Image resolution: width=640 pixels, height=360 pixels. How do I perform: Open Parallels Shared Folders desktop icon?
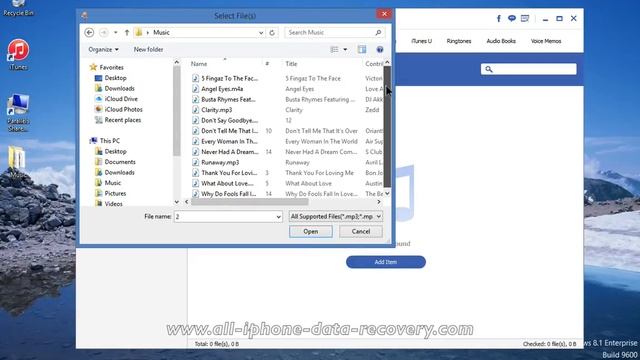click(18, 113)
